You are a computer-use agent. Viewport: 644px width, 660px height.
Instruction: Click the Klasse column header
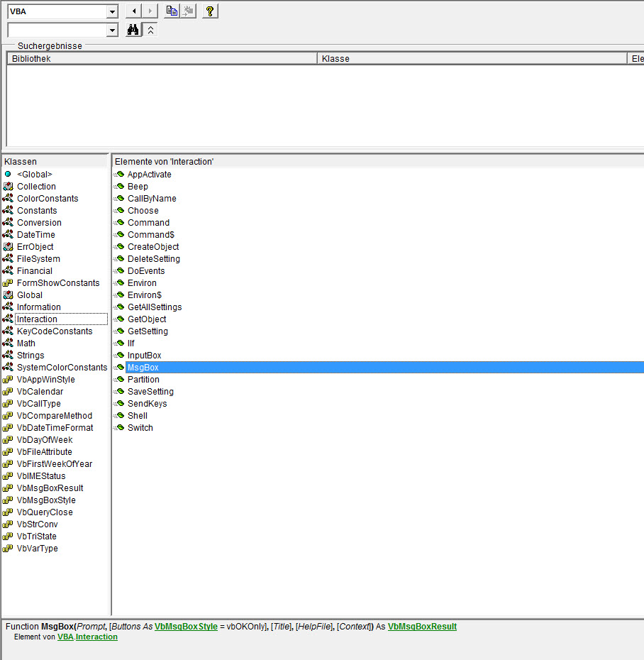[472, 59]
